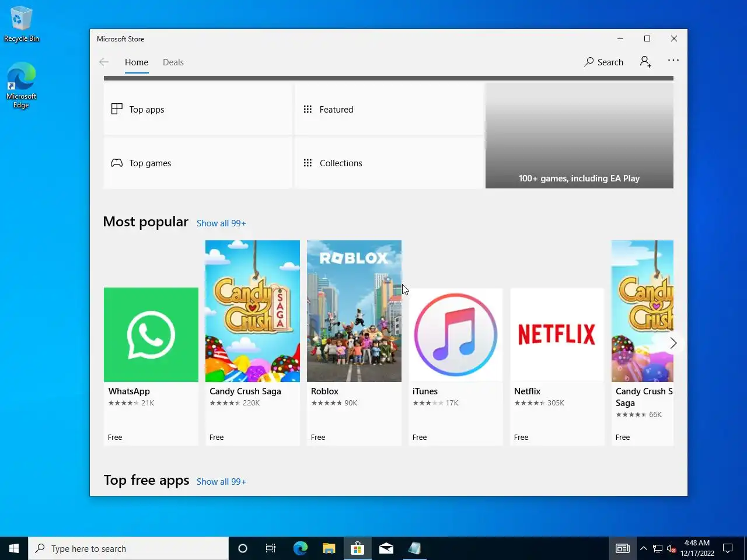Open the Search magnifier in Microsoft Store
This screenshot has height=560, width=747.
[589, 62]
